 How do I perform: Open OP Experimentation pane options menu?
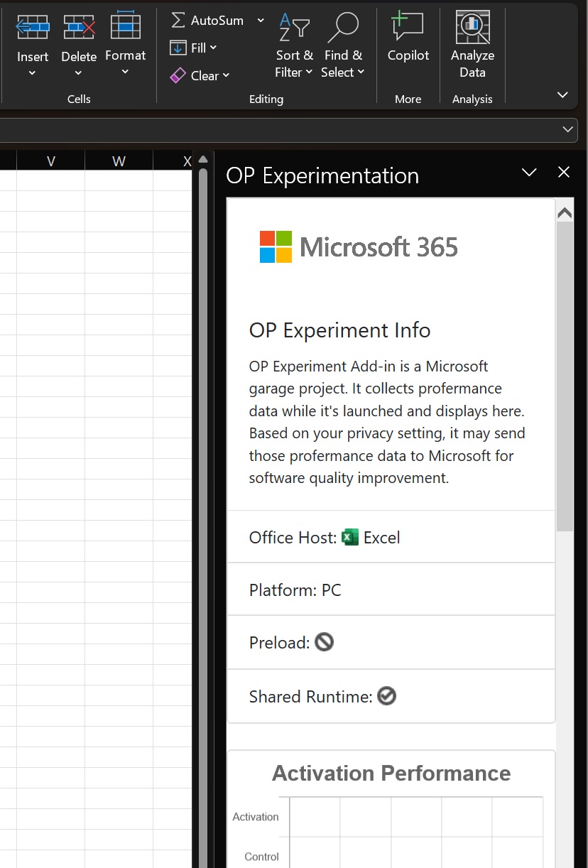(x=529, y=173)
